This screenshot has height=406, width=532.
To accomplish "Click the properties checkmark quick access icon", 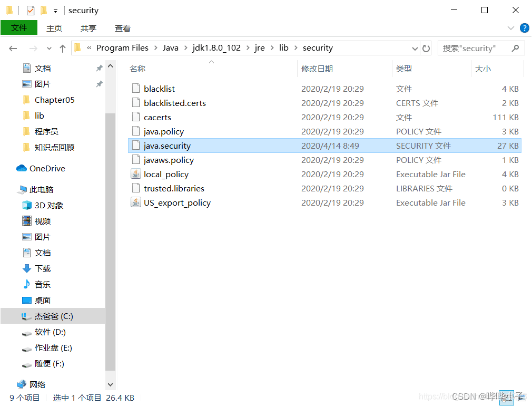I will [x=31, y=11].
